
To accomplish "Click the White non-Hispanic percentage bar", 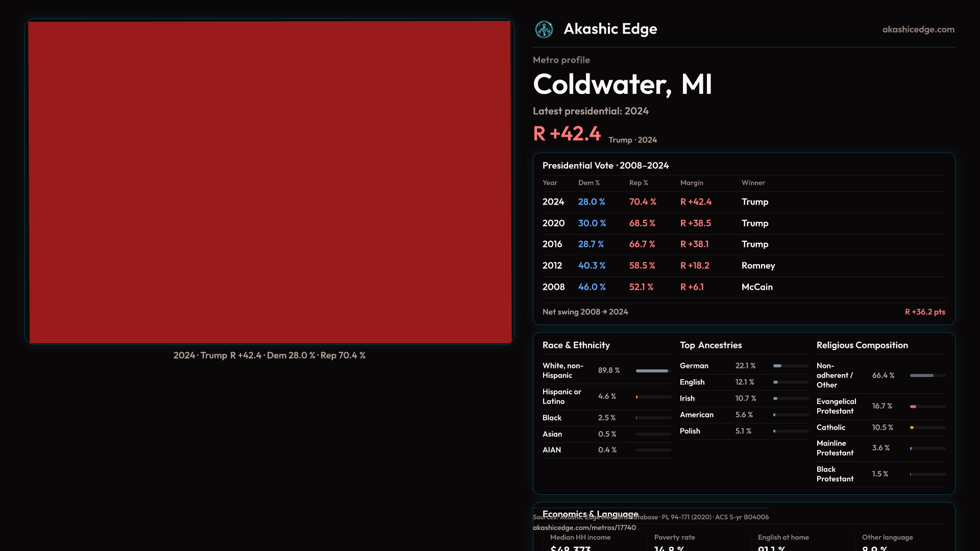I will coord(652,371).
